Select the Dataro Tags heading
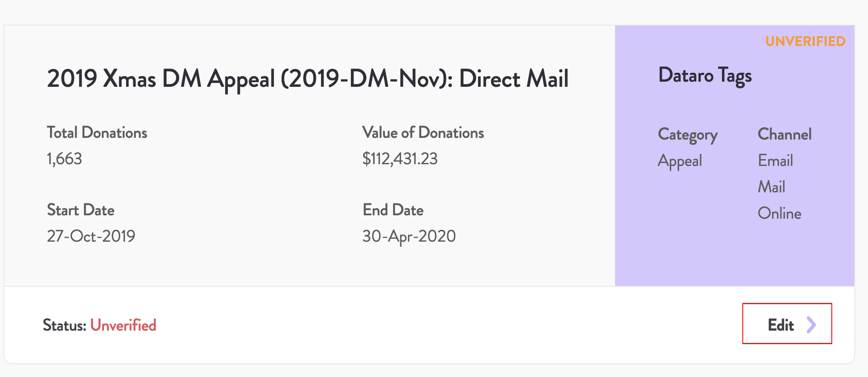This screenshot has width=868, height=377. 705,75
